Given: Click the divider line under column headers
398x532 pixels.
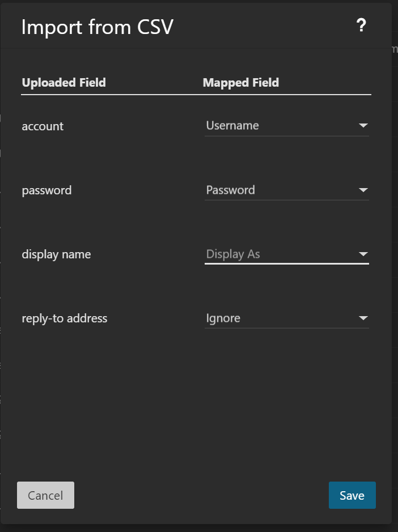Looking at the screenshot, I should 196,94.
